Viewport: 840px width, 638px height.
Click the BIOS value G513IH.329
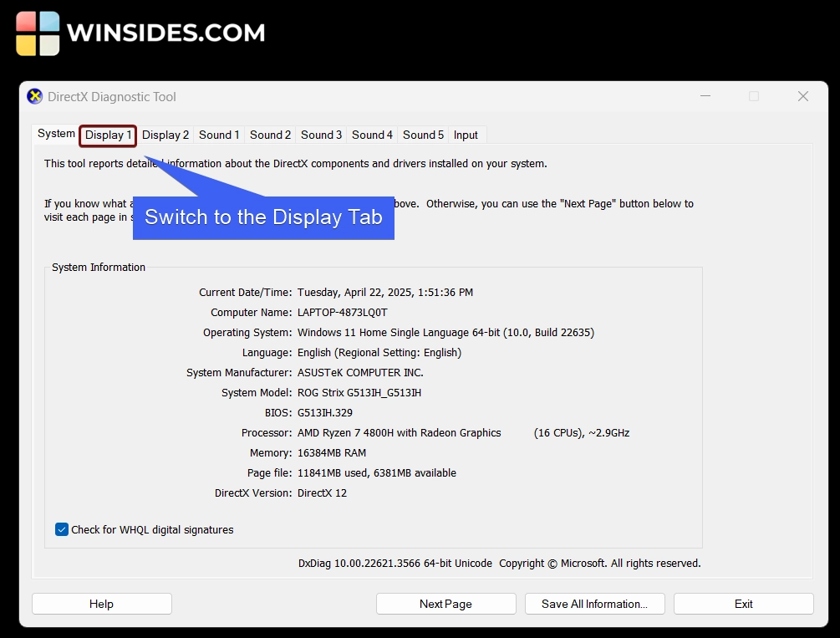click(325, 413)
